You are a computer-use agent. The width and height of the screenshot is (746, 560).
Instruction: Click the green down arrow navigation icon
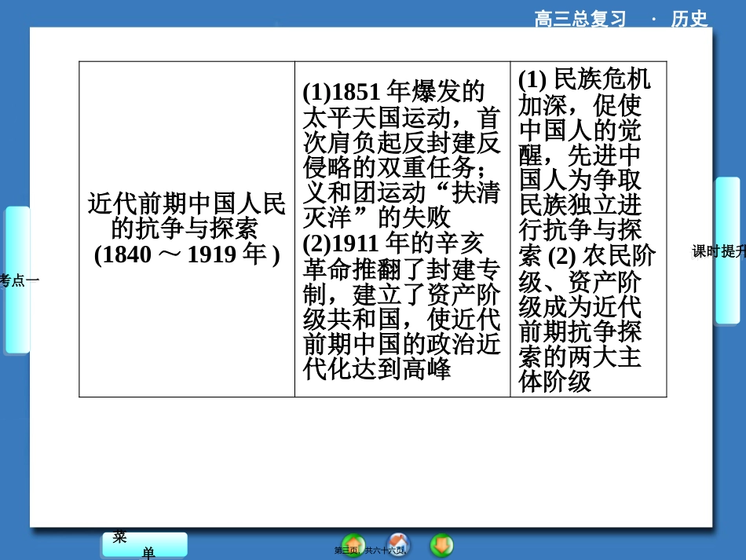(441, 546)
